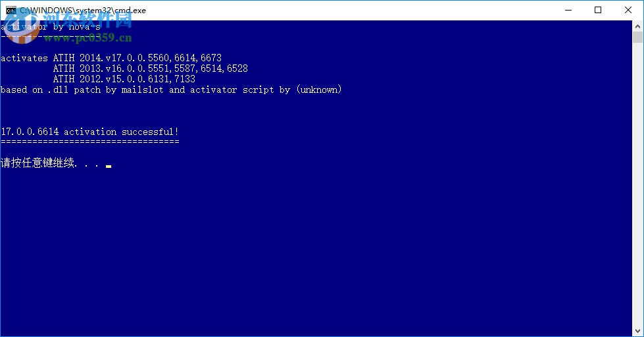Click the Chinese 'press any key' prompt text
This screenshot has height=337, width=644.
pyautogui.click(x=38, y=163)
